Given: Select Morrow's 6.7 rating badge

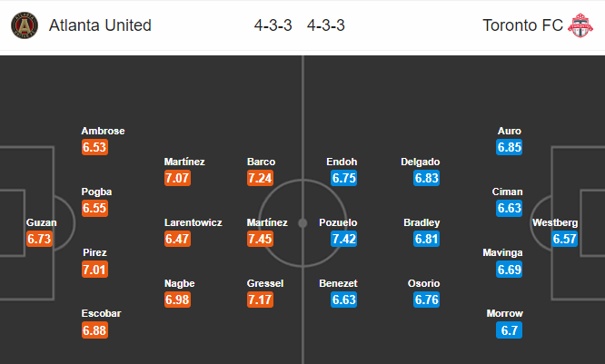Looking at the screenshot, I should pyautogui.click(x=510, y=330).
